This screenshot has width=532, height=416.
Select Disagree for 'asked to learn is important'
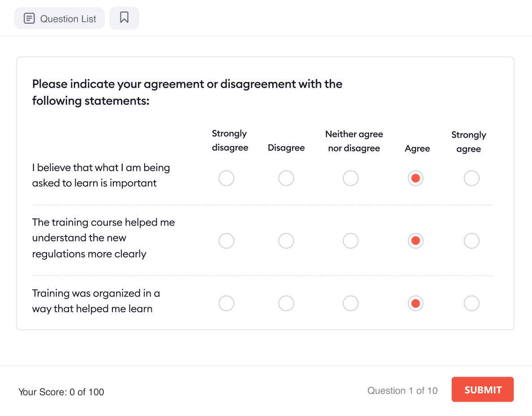pyautogui.click(x=286, y=178)
